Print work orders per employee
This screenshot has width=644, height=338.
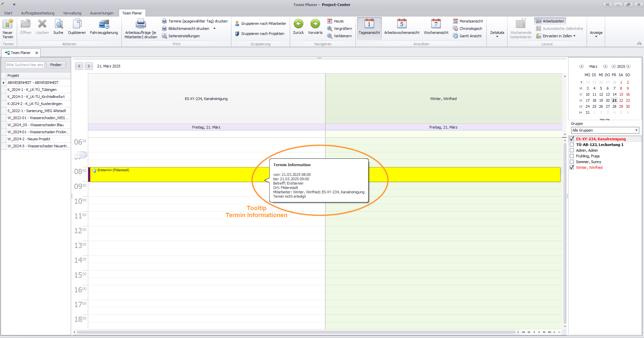pos(141,28)
